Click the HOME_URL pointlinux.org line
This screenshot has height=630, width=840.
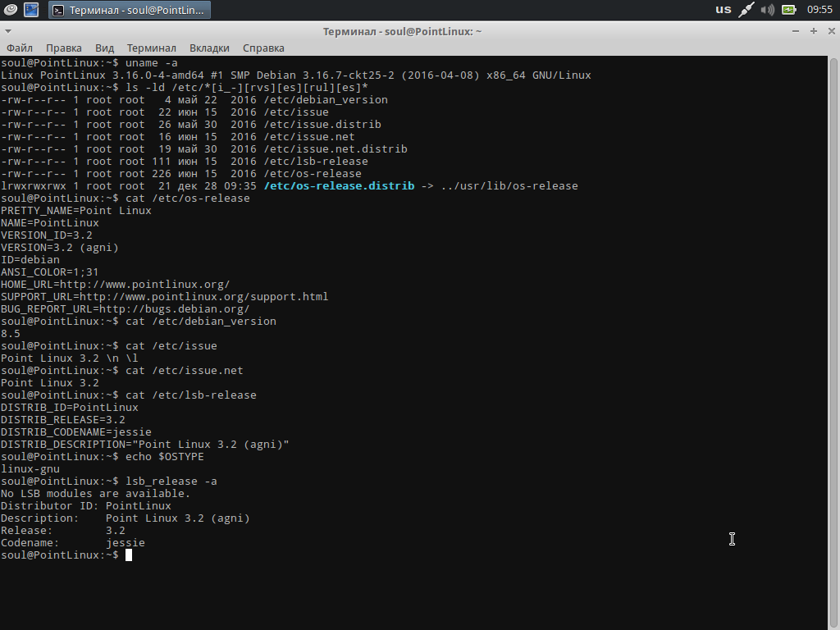[115, 285]
